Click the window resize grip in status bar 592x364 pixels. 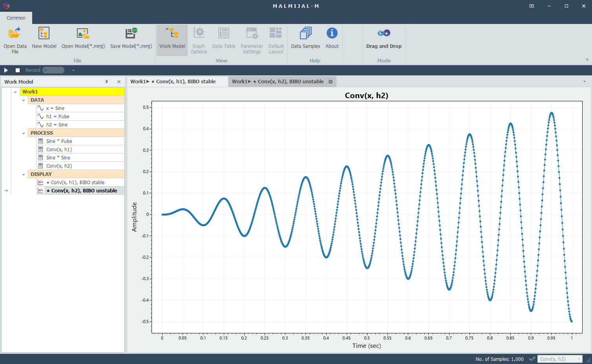tap(588, 360)
